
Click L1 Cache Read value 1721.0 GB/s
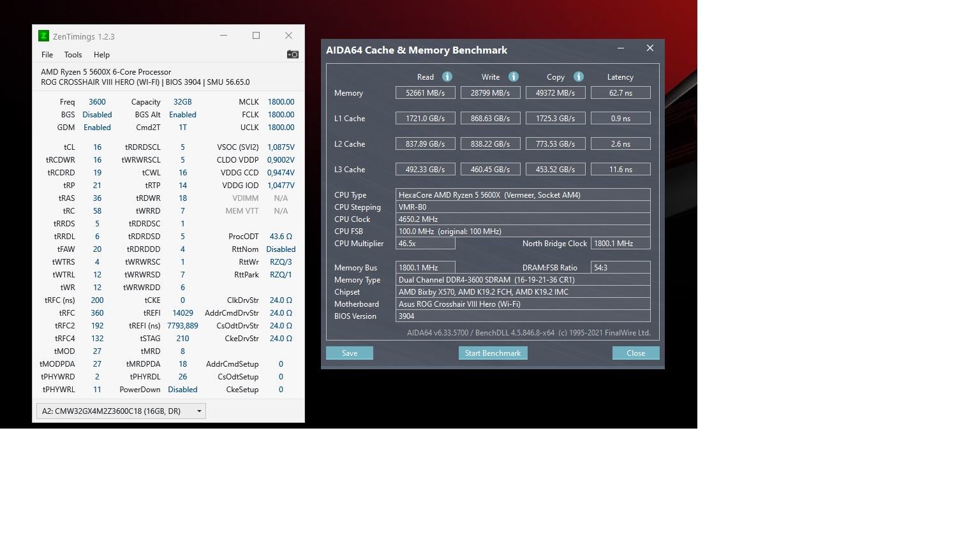coord(425,119)
